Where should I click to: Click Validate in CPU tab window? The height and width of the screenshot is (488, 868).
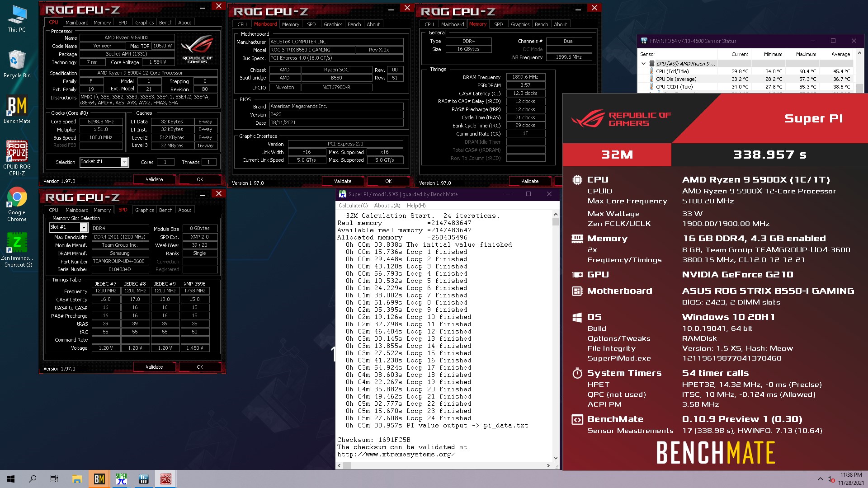(x=154, y=179)
